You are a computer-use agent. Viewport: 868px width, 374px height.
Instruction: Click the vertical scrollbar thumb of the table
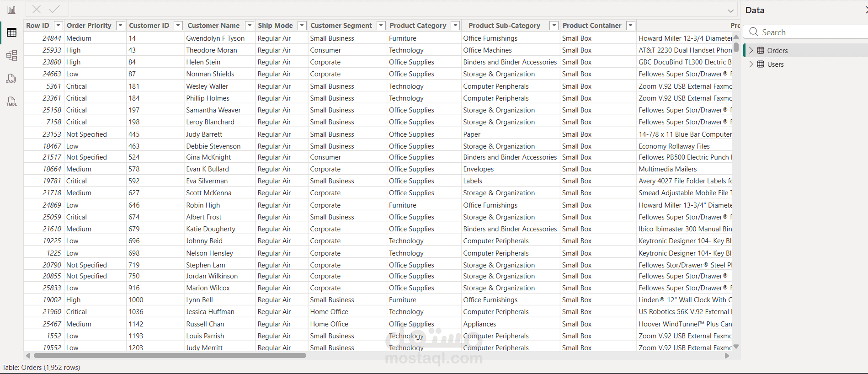[736, 47]
